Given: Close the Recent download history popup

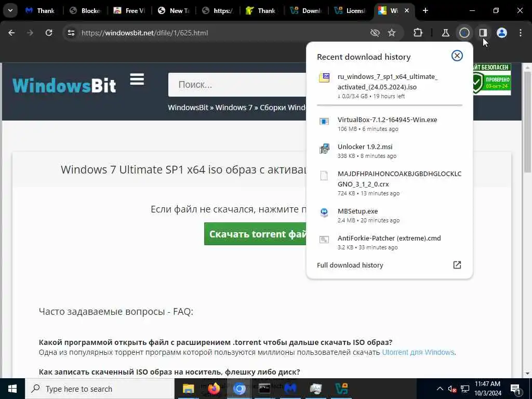Looking at the screenshot, I should 457,56.
